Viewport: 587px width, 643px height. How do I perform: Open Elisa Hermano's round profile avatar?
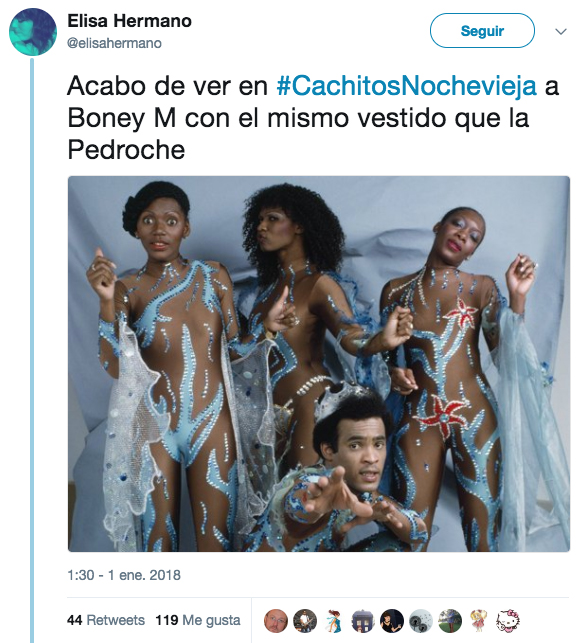pos(32,32)
